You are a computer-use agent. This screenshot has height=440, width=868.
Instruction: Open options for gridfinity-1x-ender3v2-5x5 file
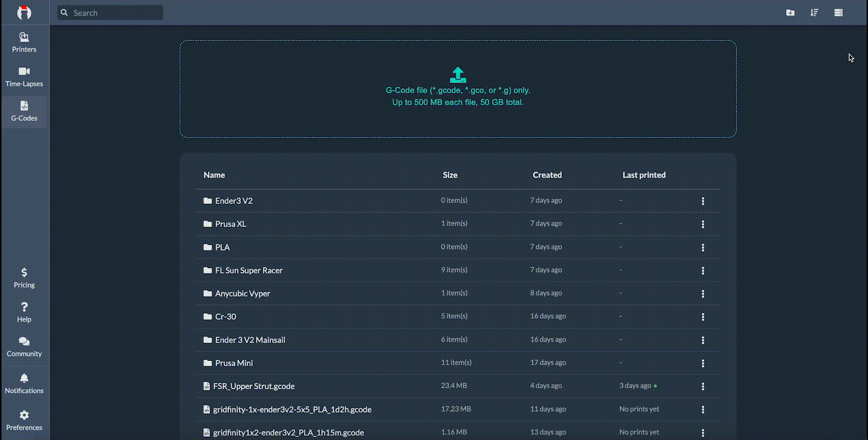coord(703,409)
